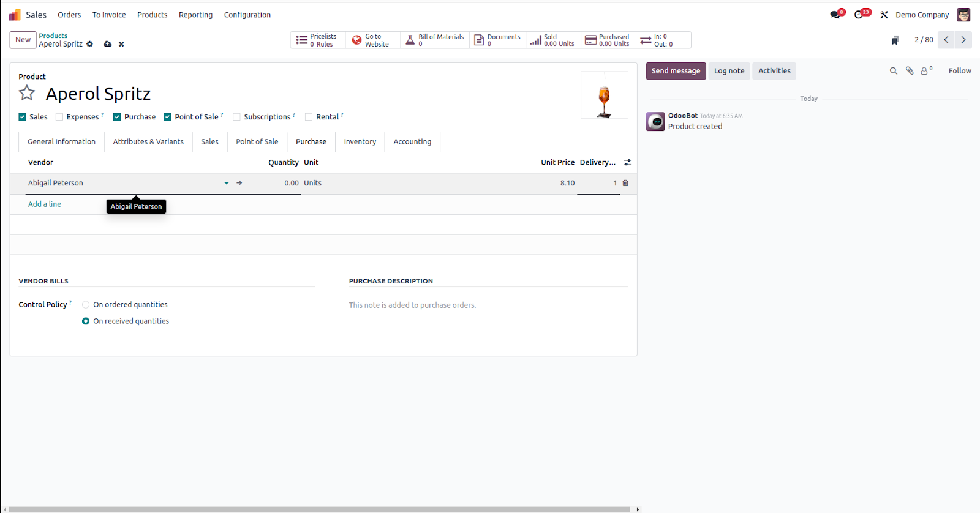The width and height of the screenshot is (980, 513).
Task: Mark Aperol Spritz as favorite with star
Action: pos(27,93)
